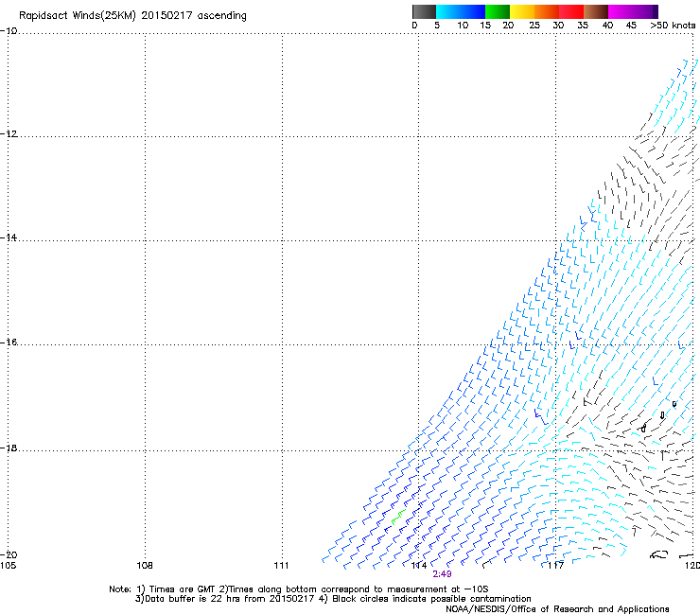
Task: Click the orange 25-30 knots legend swatch
Action: point(547,11)
